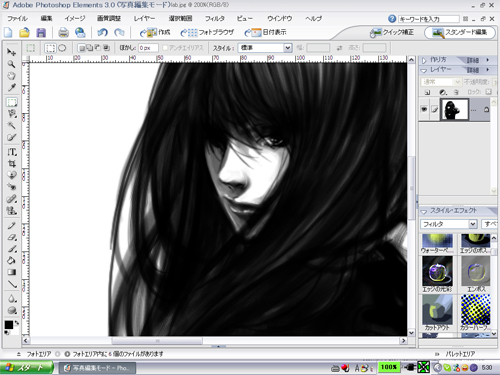Select the Clone Stamp tool
The width and height of the screenshot is (500, 375).
(12, 210)
